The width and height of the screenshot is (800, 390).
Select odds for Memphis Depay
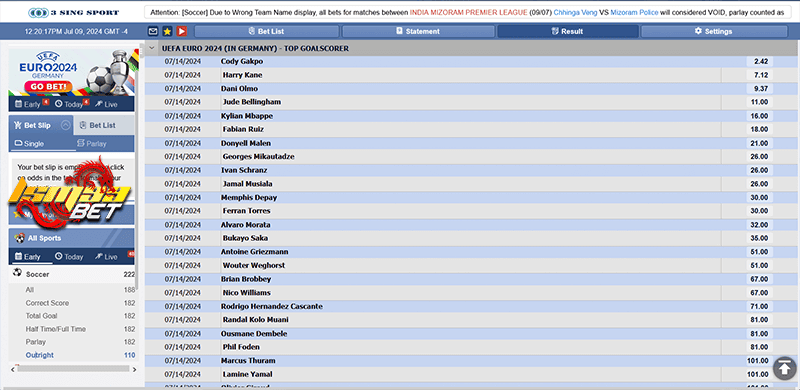pyautogui.click(x=761, y=198)
